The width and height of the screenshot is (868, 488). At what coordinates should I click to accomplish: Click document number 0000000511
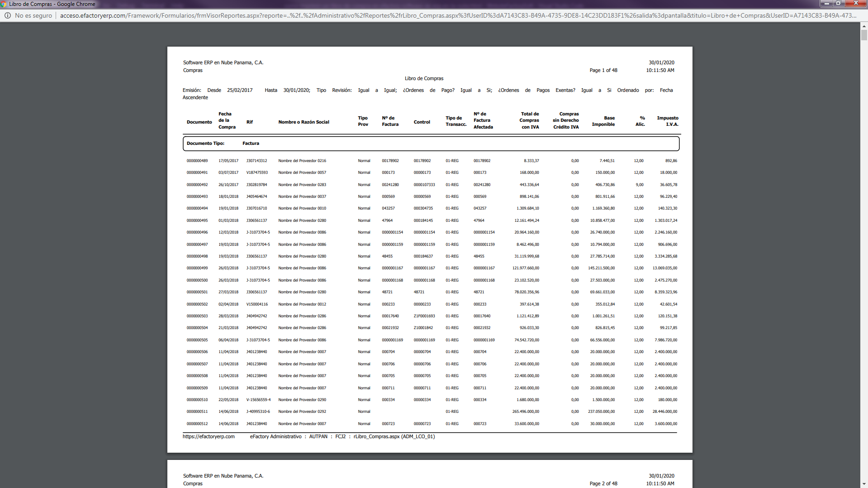click(197, 411)
